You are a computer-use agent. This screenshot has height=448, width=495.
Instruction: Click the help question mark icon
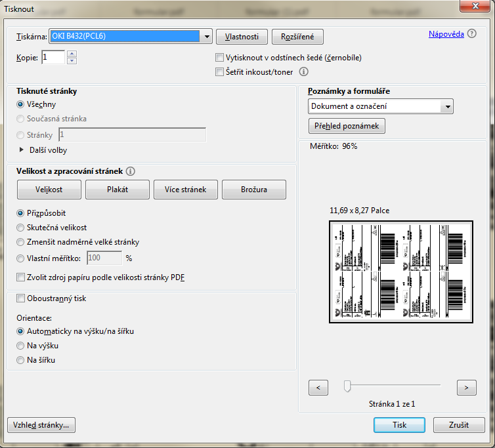pyautogui.click(x=472, y=34)
